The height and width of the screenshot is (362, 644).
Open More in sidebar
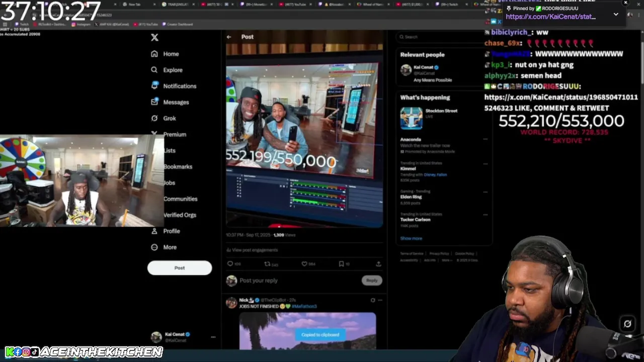(170, 247)
